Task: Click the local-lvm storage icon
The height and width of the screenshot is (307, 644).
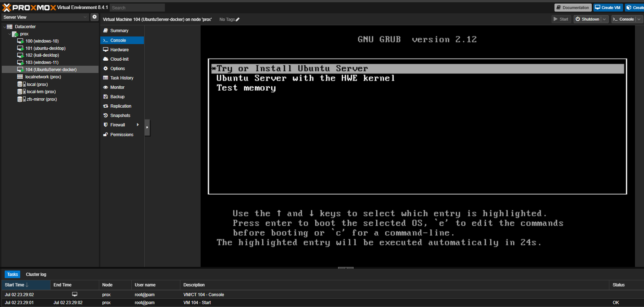Action: pyautogui.click(x=21, y=92)
